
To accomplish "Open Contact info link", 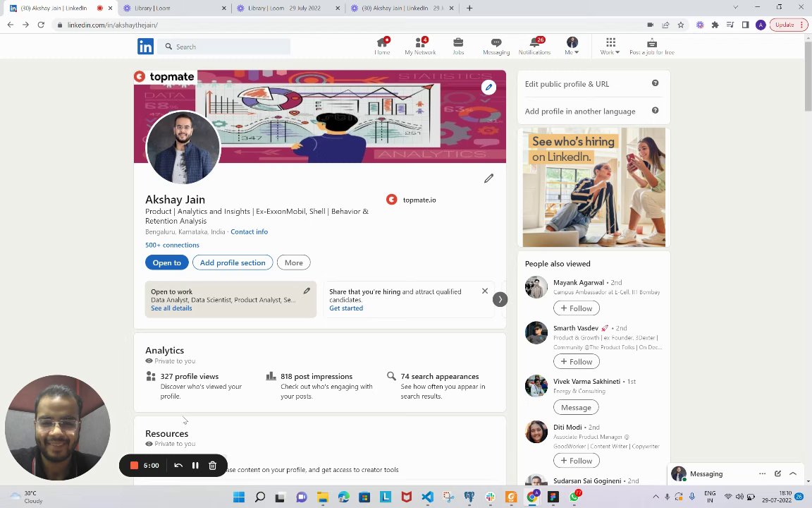I will click(x=249, y=231).
